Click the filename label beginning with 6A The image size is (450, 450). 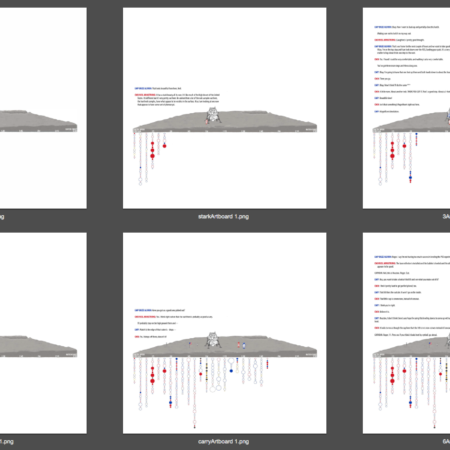point(446,442)
